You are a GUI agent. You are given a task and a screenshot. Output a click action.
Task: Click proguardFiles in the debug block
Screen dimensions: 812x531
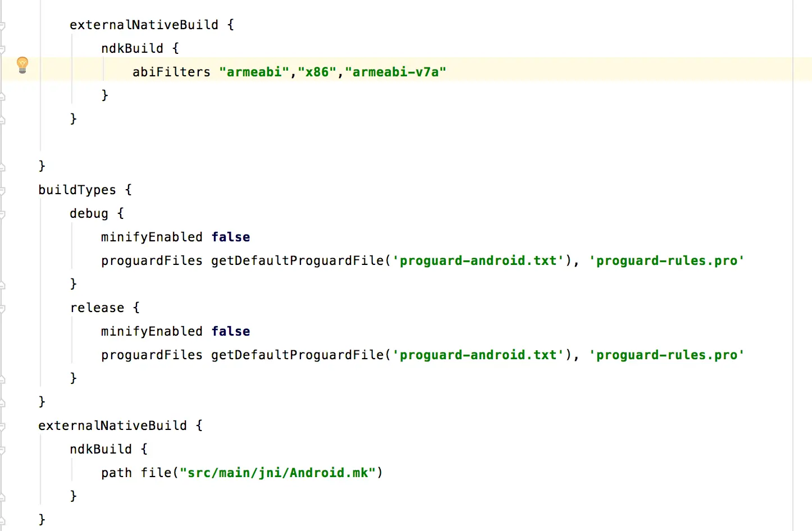click(x=152, y=260)
